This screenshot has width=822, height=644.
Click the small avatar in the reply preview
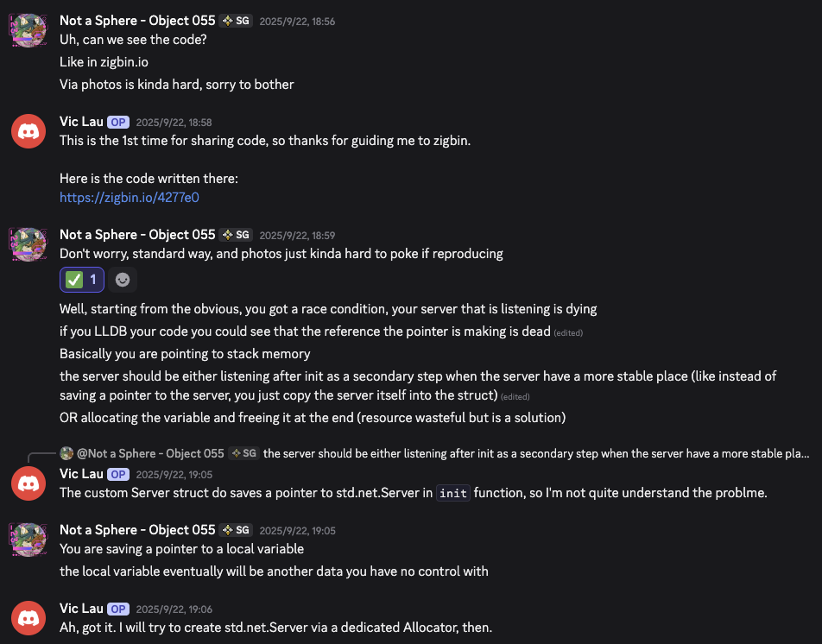(x=66, y=453)
